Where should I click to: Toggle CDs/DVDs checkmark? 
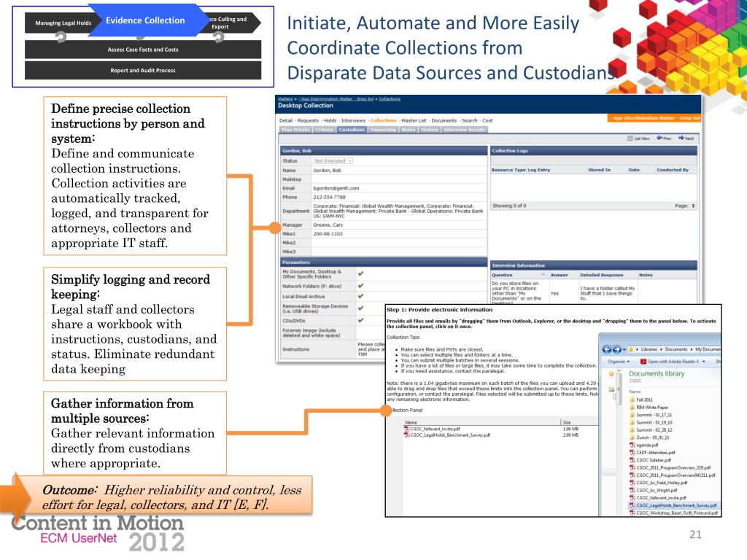[x=360, y=321]
